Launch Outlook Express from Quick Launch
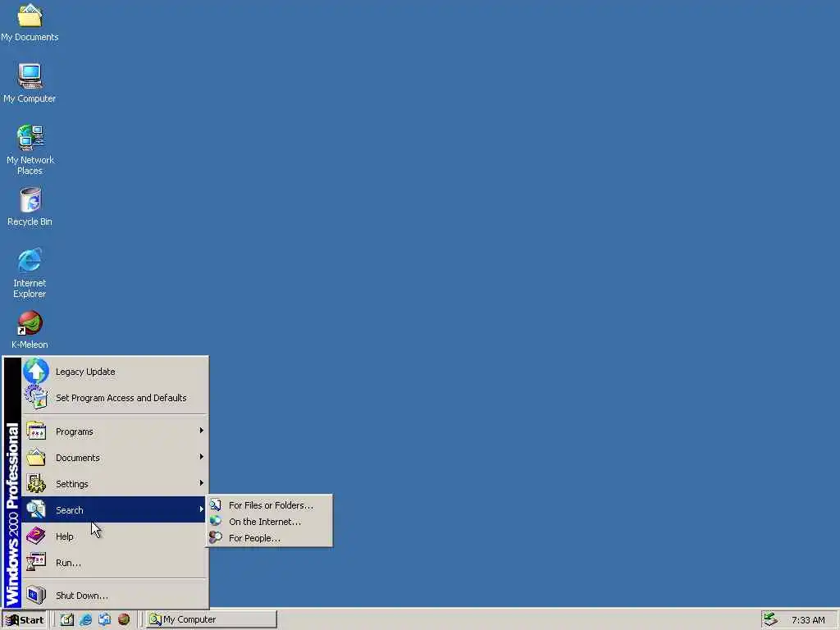The width and height of the screenshot is (840, 630). pos(104,619)
